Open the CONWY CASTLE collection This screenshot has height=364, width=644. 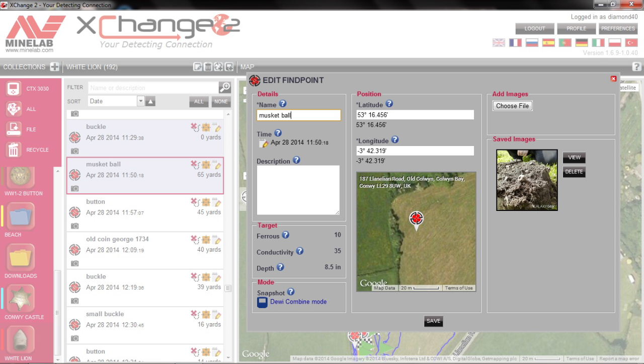pos(21,299)
